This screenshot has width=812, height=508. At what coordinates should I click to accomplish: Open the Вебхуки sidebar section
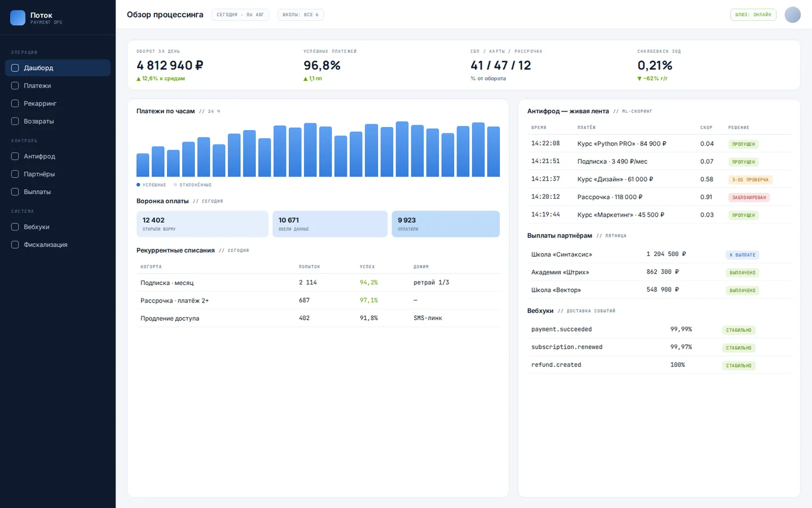[x=58, y=227]
